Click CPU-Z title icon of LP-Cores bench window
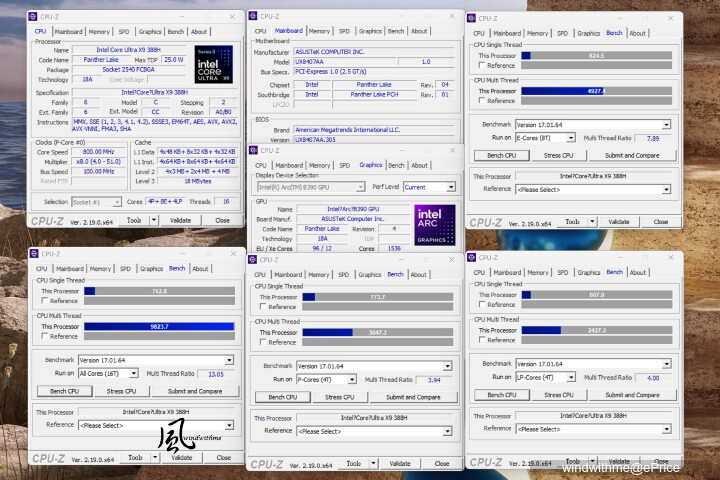Image resolution: width=720 pixels, height=480 pixels. click(472, 258)
